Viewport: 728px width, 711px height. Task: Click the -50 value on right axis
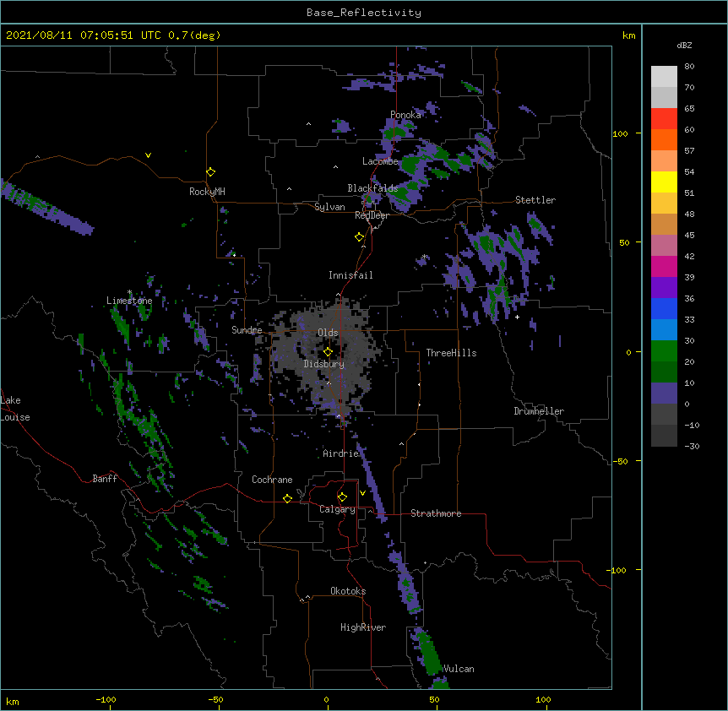(620, 461)
